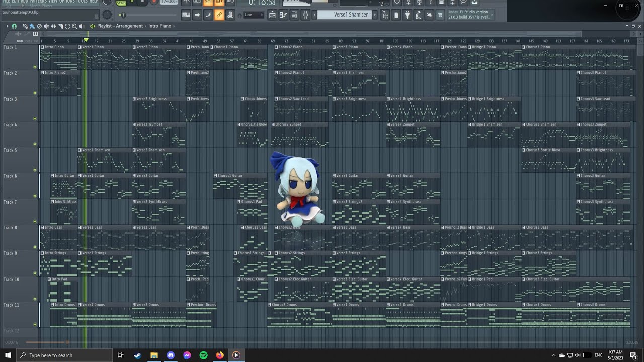Open Spotify from the taskbar
Screen dimensions: 644x362
203,355
